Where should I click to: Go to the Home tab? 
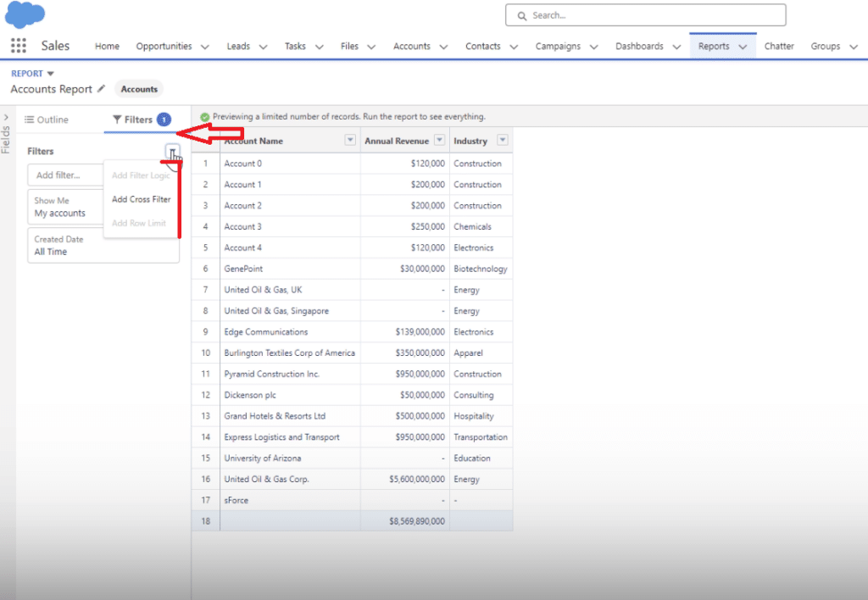(x=107, y=47)
